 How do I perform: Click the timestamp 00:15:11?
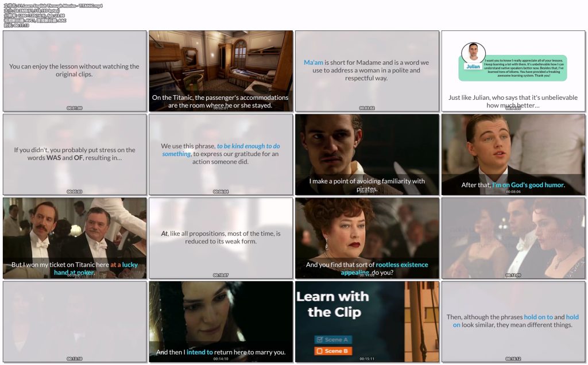(x=367, y=359)
